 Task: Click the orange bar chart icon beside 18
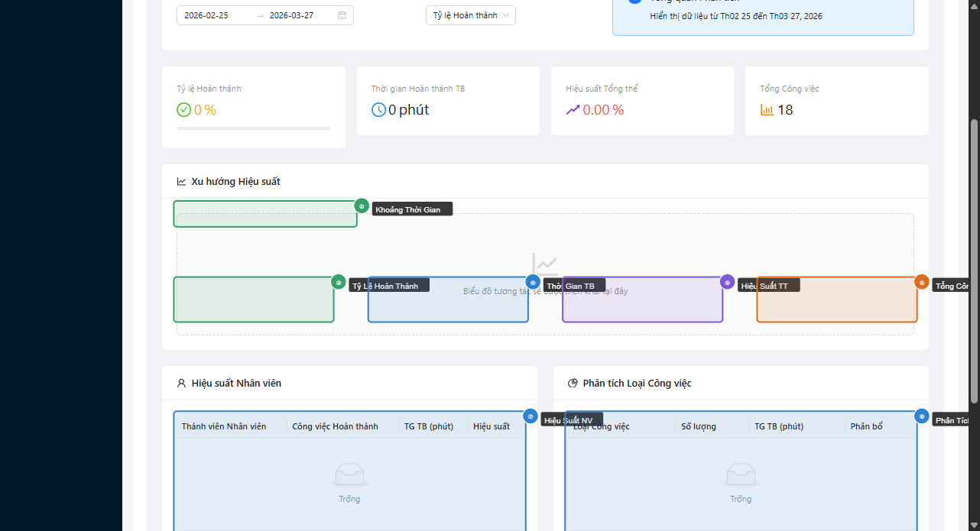coord(767,110)
